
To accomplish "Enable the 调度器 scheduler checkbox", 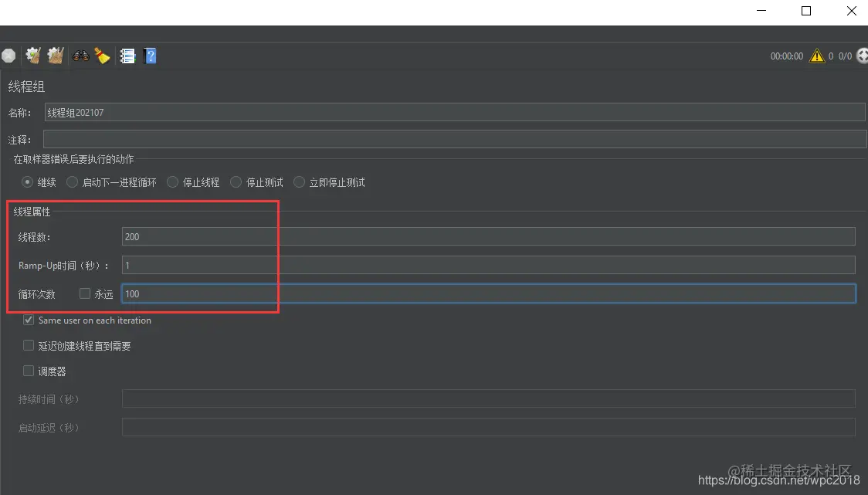I will [x=29, y=371].
